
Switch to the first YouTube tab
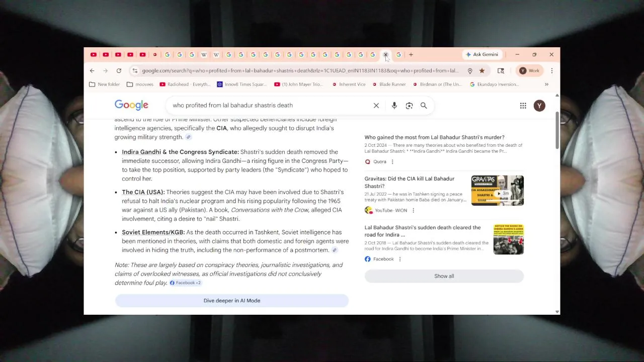94,54
